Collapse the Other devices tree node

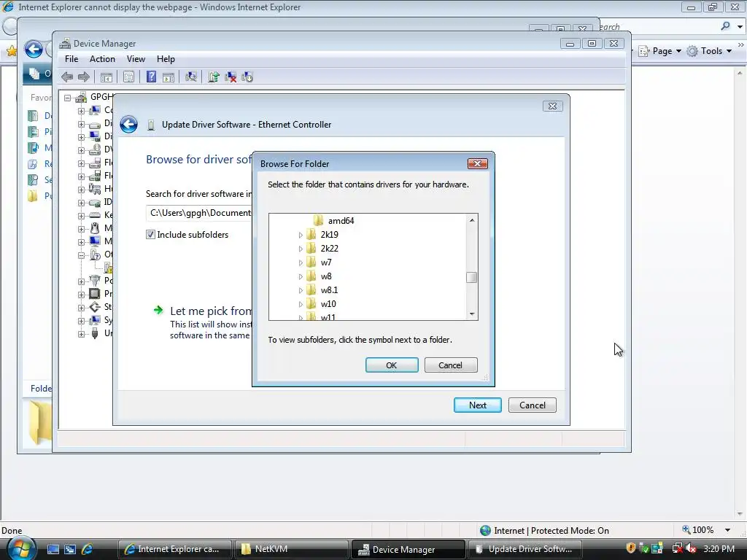pos(82,254)
